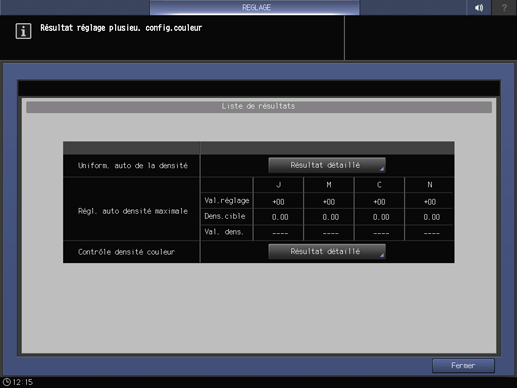Click Val. dens. dashes under M
517x388 pixels.
pos(330,233)
